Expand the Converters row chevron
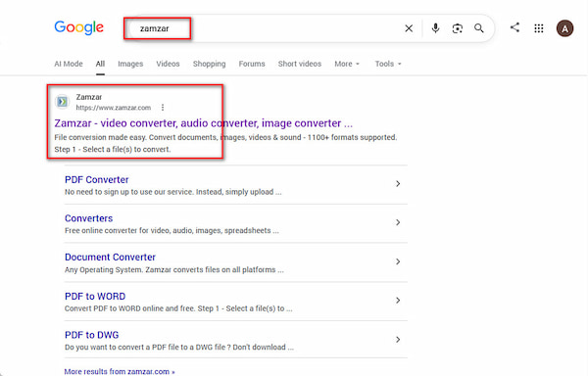Viewport: 588px width, 376px height. (398, 222)
